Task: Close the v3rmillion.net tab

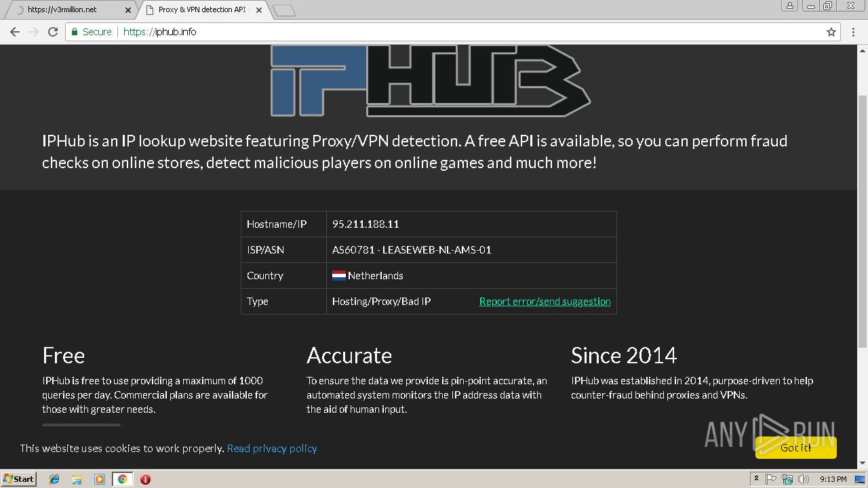Action: pyautogui.click(x=128, y=10)
